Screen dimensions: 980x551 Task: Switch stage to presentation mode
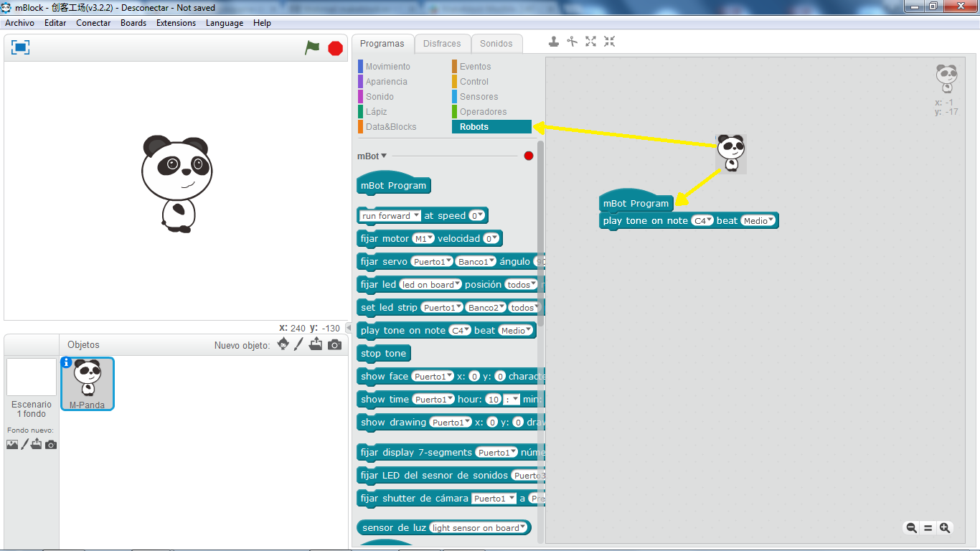(x=20, y=47)
